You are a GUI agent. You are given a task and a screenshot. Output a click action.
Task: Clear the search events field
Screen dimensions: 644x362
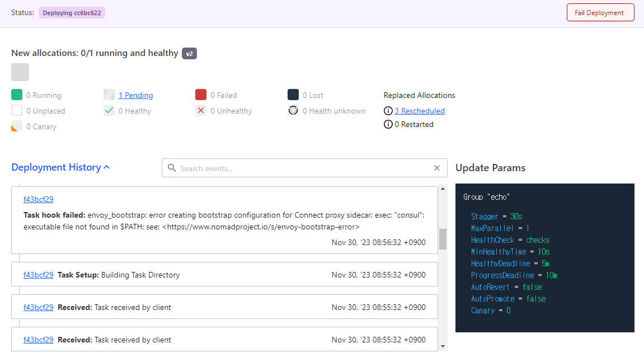[x=437, y=168]
